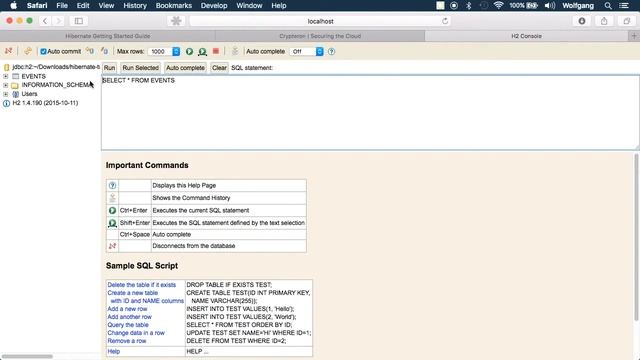Click the INFORMATION_SCHEMA folder icon
This screenshot has width=640, height=360.
[15, 85]
